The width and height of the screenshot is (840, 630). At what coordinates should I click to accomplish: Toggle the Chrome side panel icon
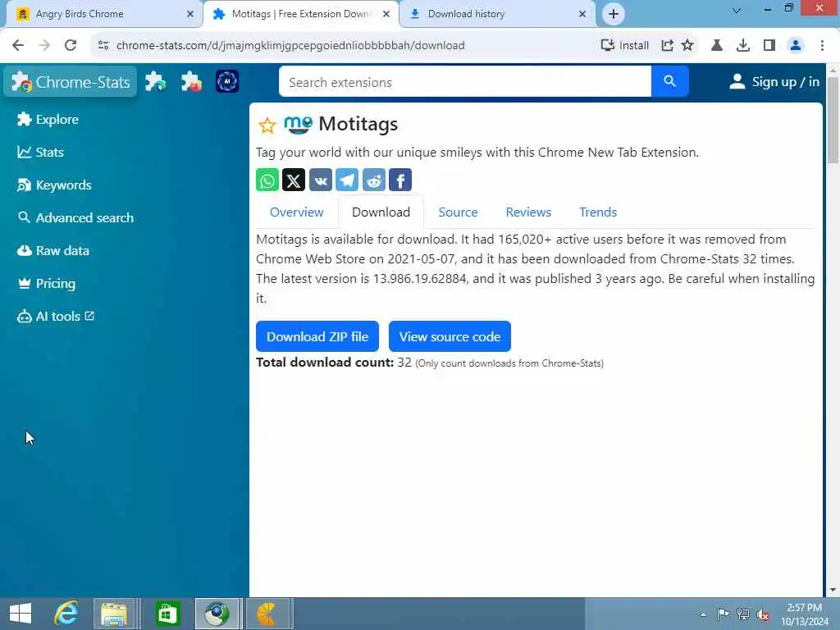tap(769, 46)
